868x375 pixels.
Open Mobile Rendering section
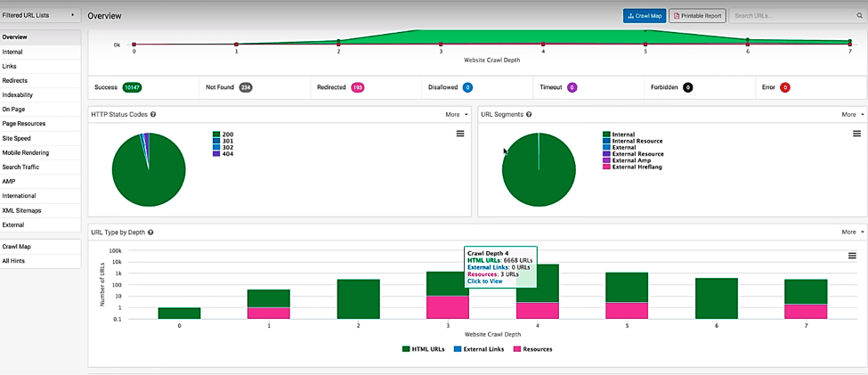41,153
